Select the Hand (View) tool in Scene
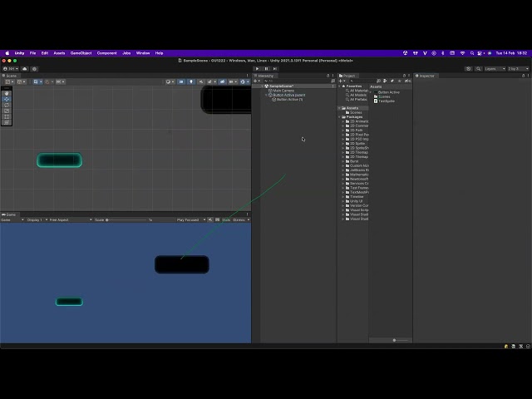Image resolution: width=532 pixels, height=399 pixels. click(x=7, y=93)
